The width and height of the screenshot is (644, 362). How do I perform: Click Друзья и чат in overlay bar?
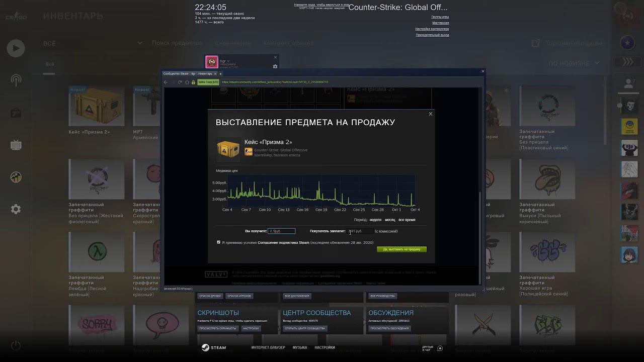[x=427, y=348]
